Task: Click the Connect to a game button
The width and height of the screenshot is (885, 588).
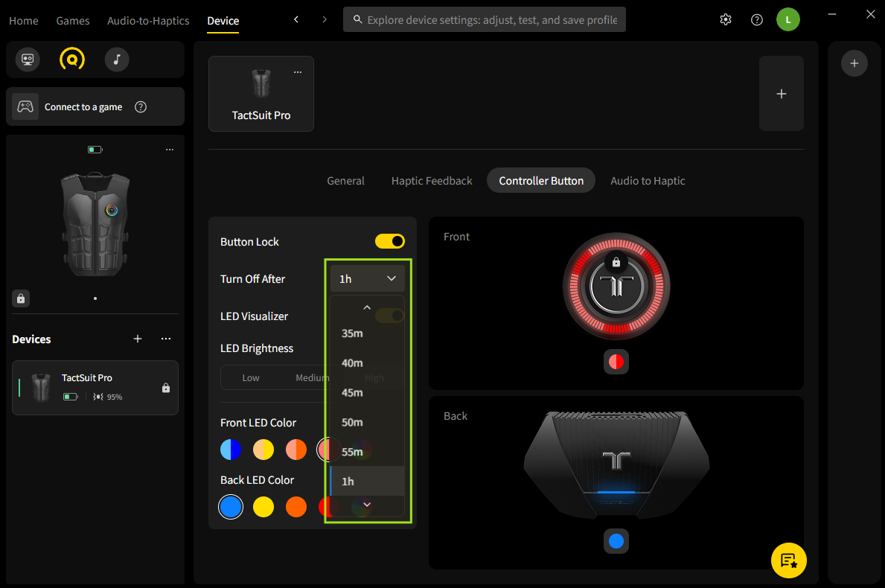Action: point(95,106)
